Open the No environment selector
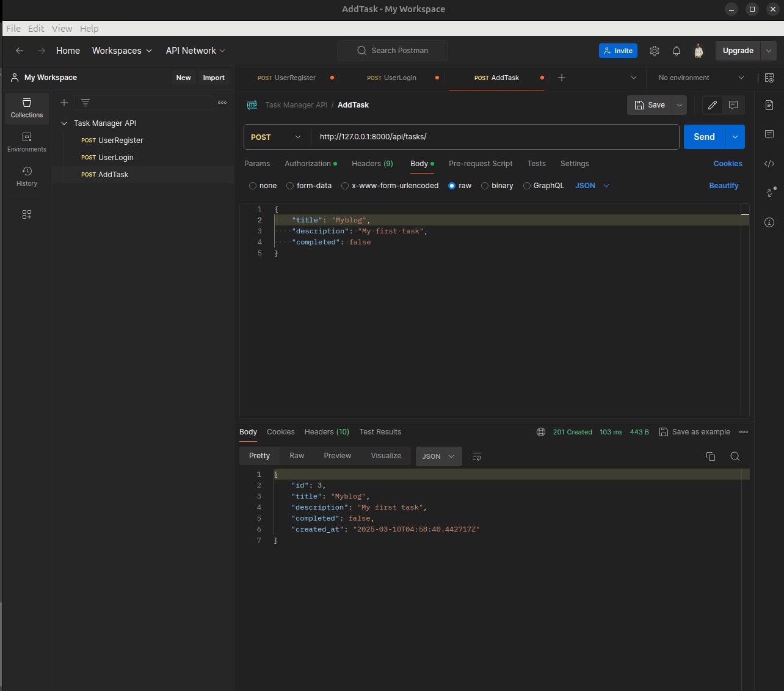 click(x=702, y=78)
